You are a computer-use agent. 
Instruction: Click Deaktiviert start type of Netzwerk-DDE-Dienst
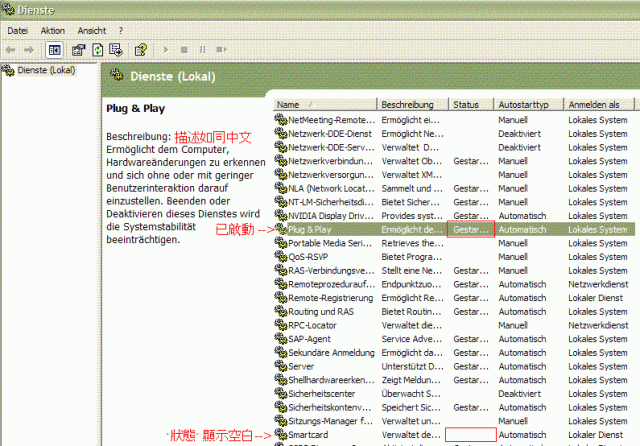coord(519,134)
